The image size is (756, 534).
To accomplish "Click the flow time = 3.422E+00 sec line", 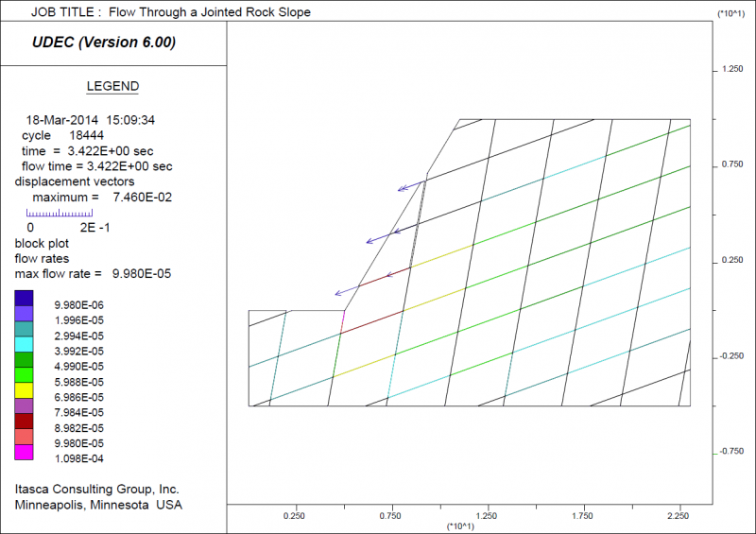I will click(97, 166).
